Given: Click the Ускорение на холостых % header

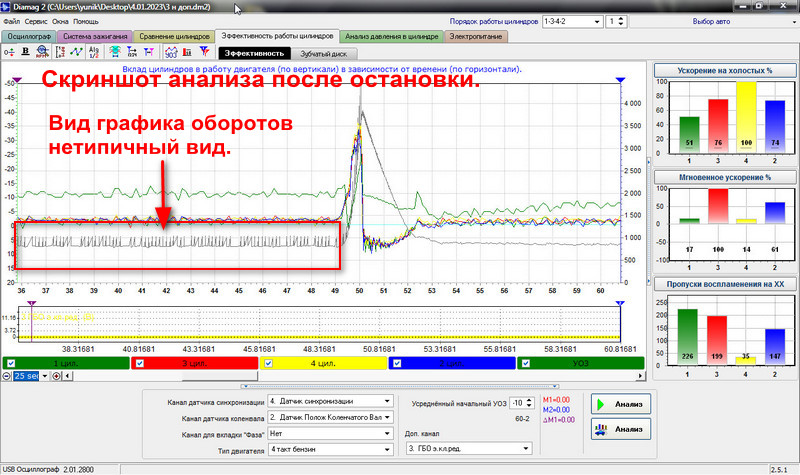Looking at the screenshot, I should click(724, 70).
